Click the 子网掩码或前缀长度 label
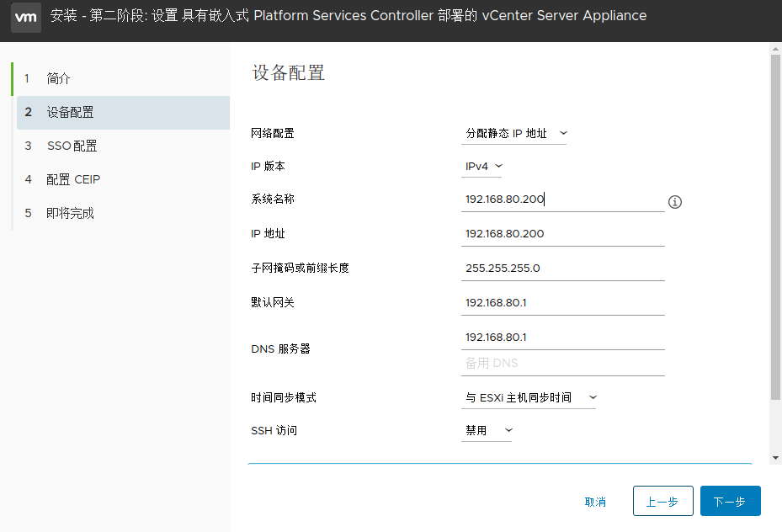The width and height of the screenshot is (782, 532). 300,268
